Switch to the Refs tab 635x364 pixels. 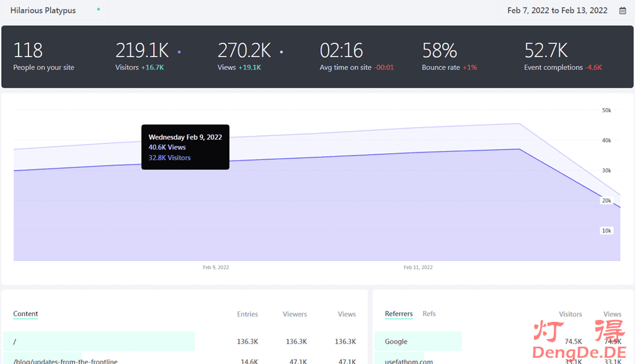click(429, 314)
